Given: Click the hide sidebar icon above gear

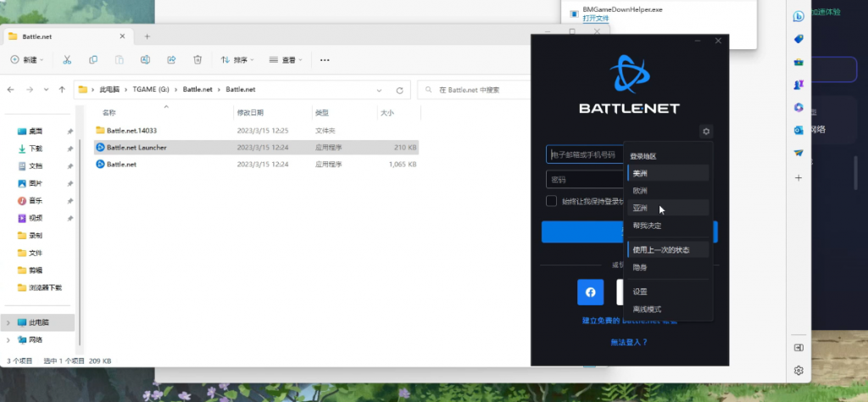Looking at the screenshot, I should [798, 348].
